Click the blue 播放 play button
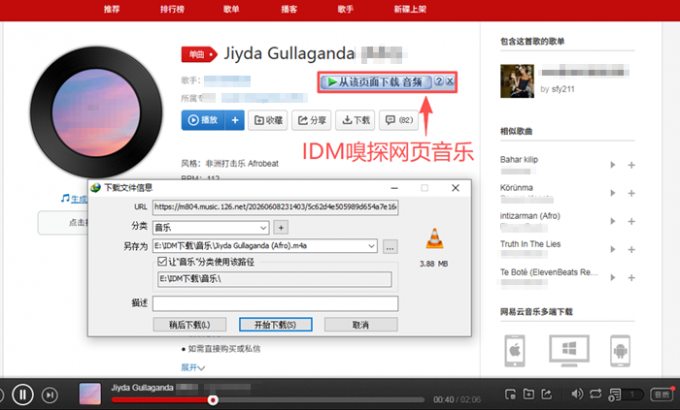Viewport: 680px width, 410px height. coord(203,120)
